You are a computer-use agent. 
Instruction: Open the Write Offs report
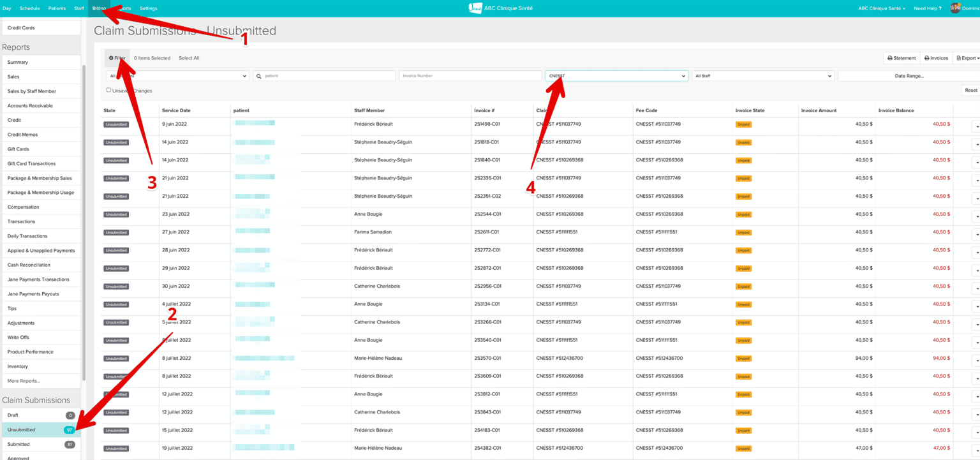tap(41, 338)
